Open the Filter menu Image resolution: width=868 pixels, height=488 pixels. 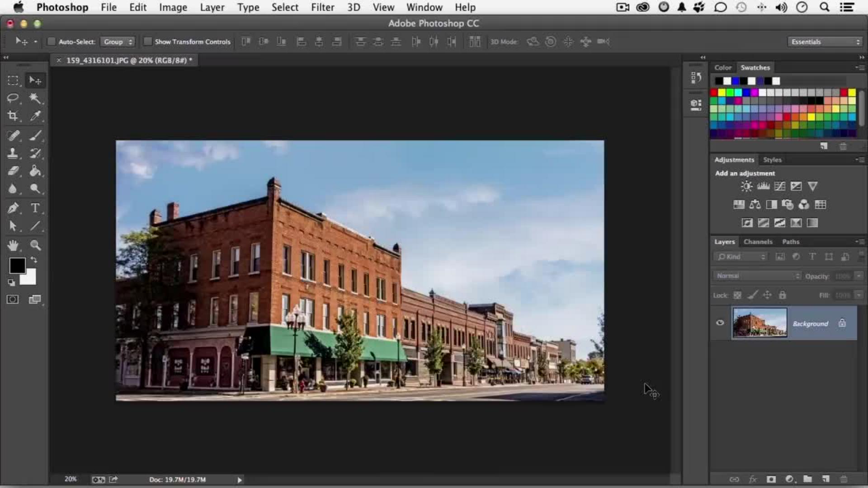point(322,7)
